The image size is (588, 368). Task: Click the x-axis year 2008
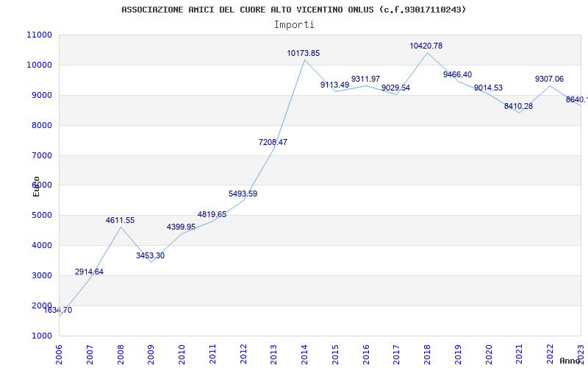click(x=121, y=355)
